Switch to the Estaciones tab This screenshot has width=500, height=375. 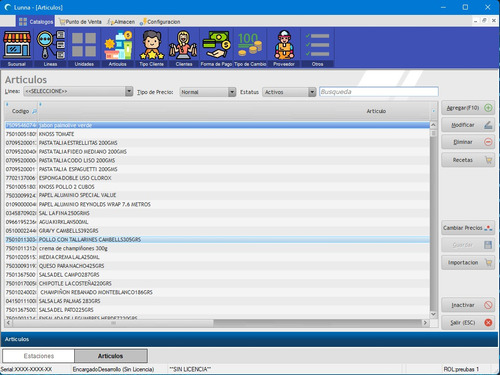pyautogui.click(x=39, y=356)
